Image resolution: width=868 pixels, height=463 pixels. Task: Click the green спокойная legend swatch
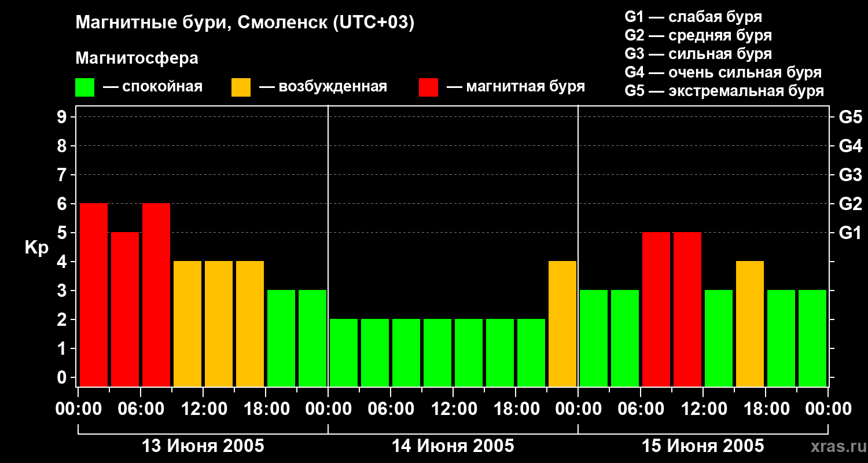(x=84, y=87)
